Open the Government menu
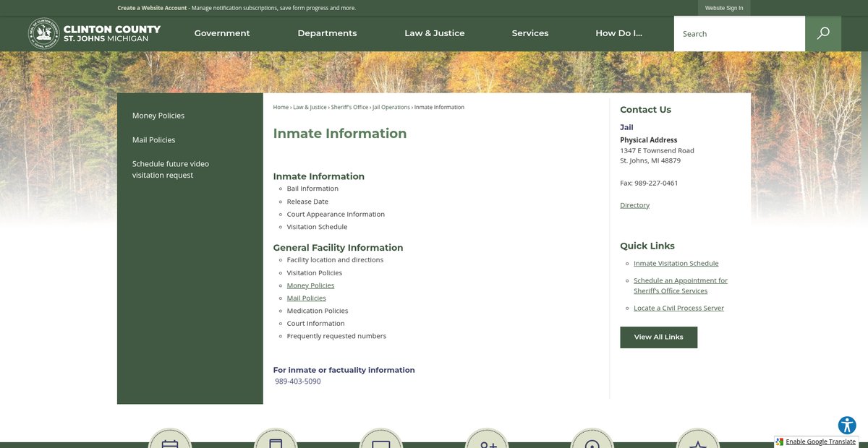 point(222,33)
